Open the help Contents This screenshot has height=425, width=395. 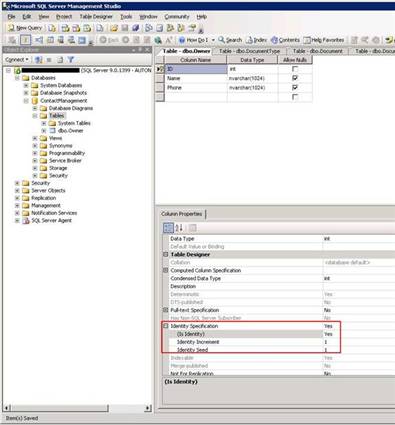[285, 40]
